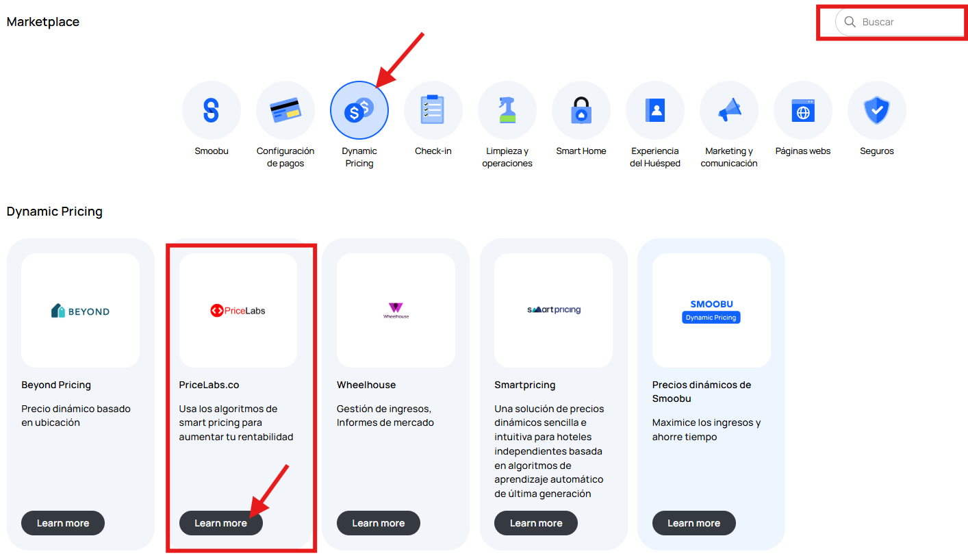The height and width of the screenshot is (560, 968).
Task: Click the Wheelhouse logo thumbnail
Action: click(x=396, y=310)
